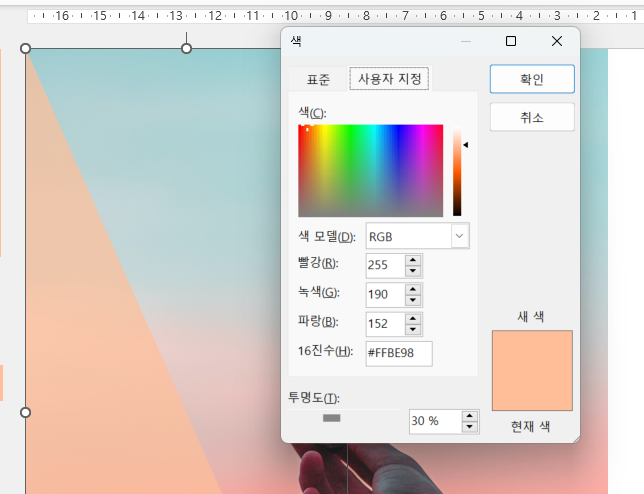Viewport: 644px width, 494px height.
Task: Click the shape's rotation handle
Action: (186, 48)
